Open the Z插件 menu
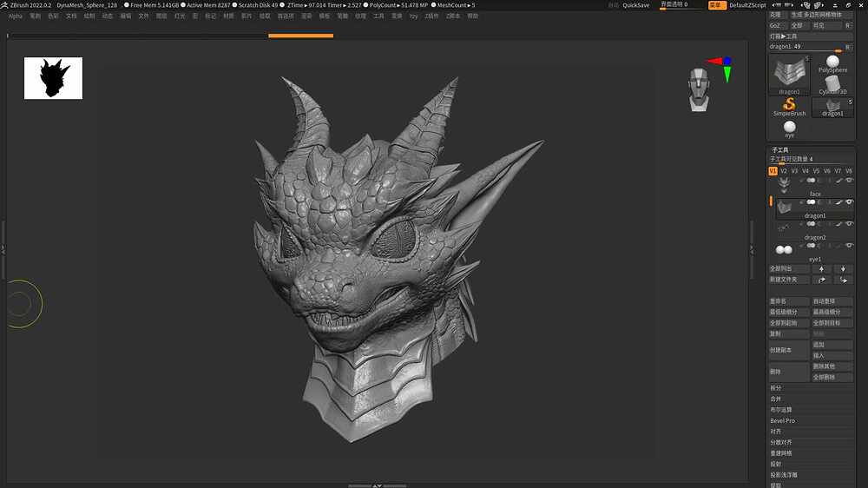The width and height of the screenshot is (868, 488). [x=431, y=16]
